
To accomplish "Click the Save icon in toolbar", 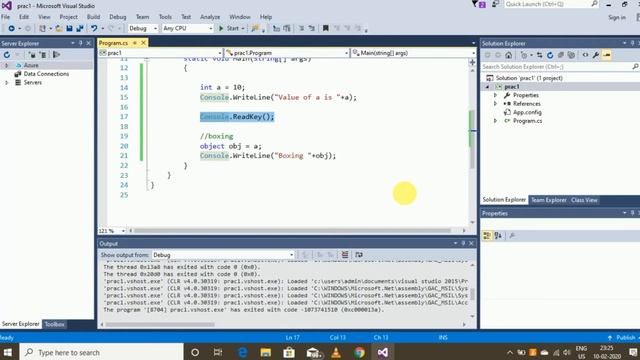I will click(x=69, y=29).
